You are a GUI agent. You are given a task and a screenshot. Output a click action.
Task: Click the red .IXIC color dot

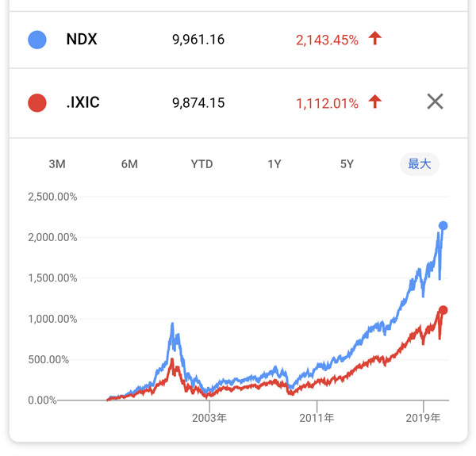[36, 102]
